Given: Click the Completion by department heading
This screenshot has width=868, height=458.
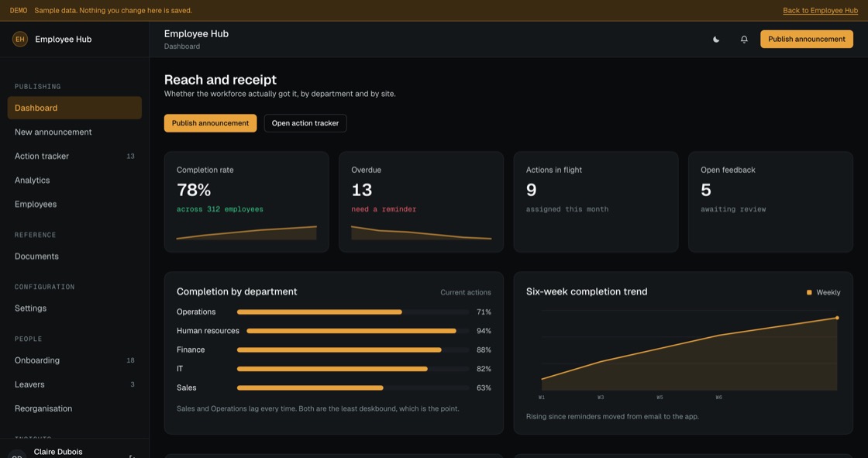Looking at the screenshot, I should pos(237,292).
